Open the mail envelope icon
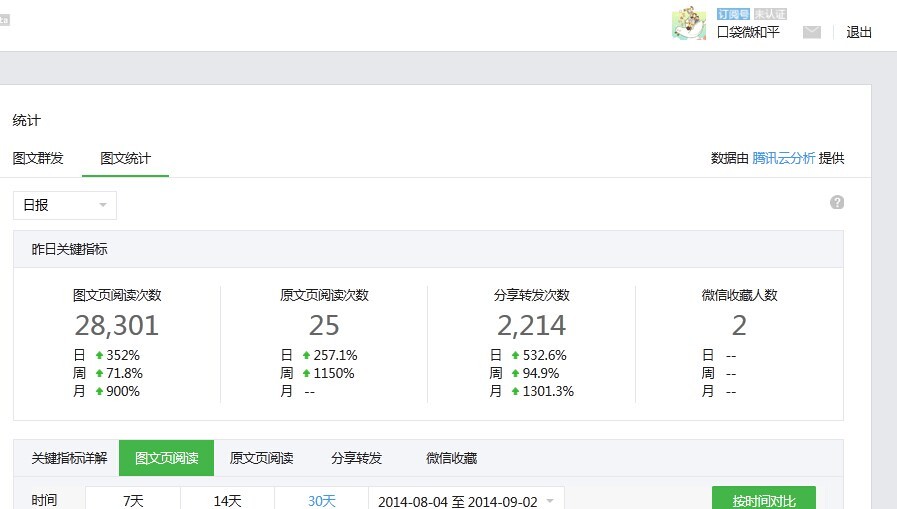This screenshot has width=897, height=509. (811, 32)
